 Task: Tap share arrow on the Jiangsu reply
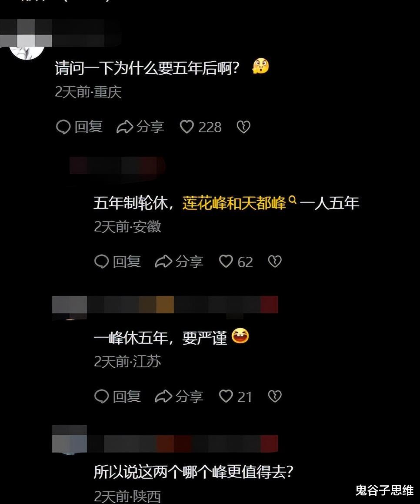(x=163, y=396)
